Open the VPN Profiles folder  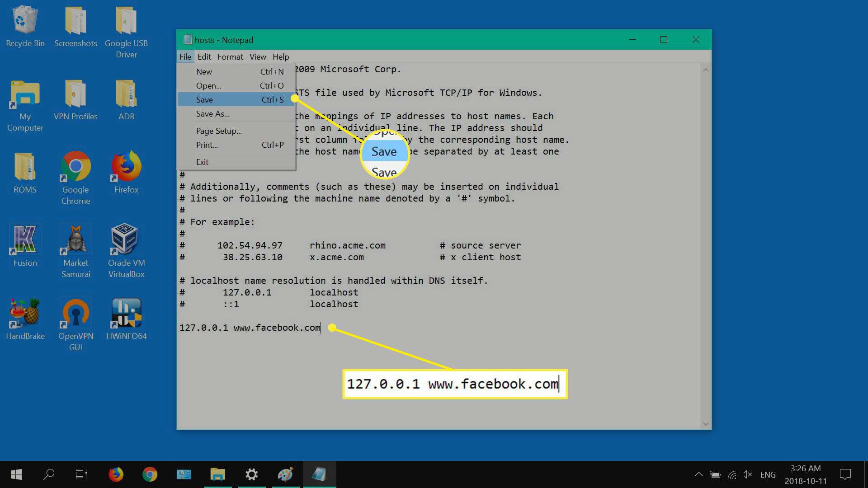coord(75,100)
